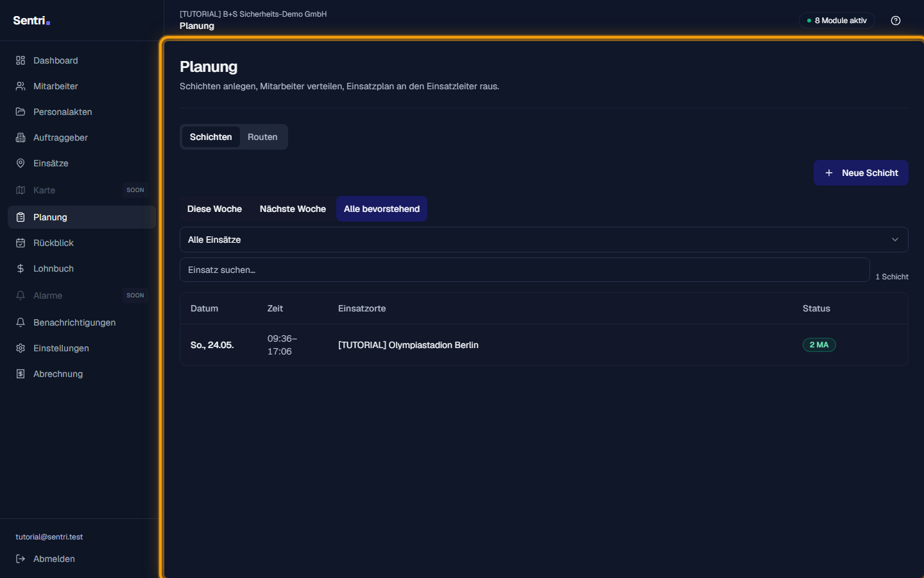Click the Zeit column header

click(x=275, y=308)
